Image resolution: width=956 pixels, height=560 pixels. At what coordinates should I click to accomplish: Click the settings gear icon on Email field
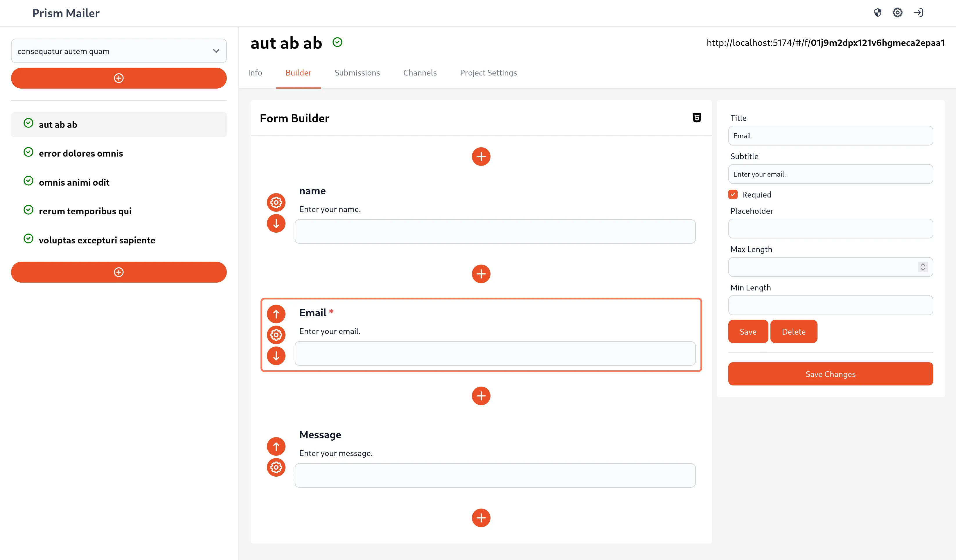[x=276, y=335]
